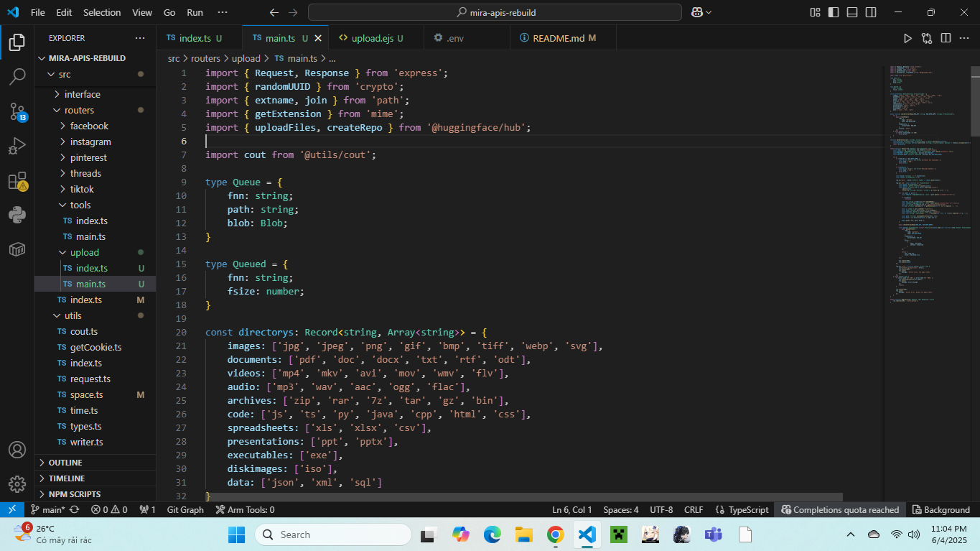
Task: Open Run and Debug panel
Action: (17, 147)
